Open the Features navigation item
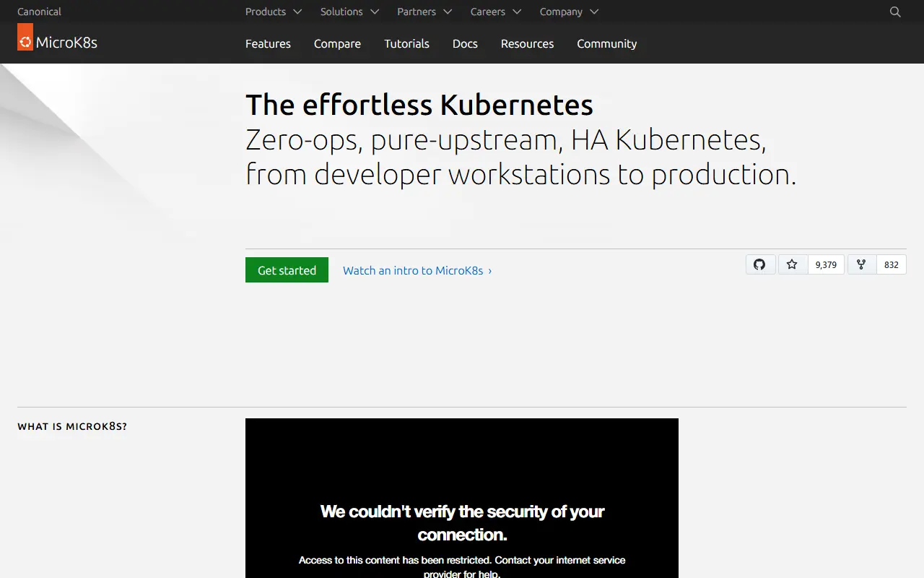 (268, 43)
